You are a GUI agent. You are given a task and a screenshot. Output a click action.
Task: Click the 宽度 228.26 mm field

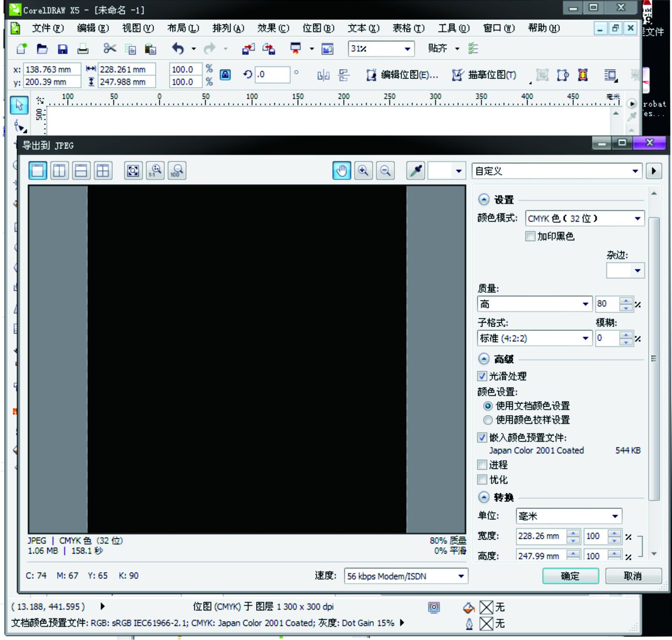542,536
